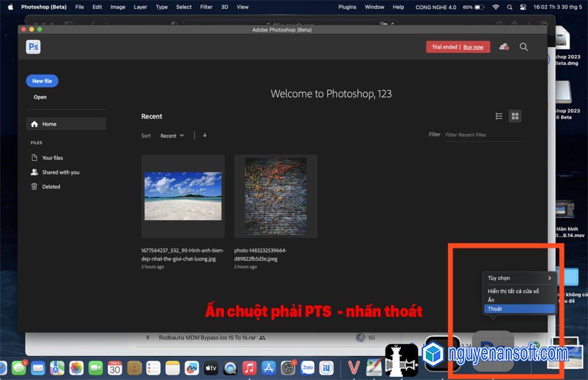
Task: Open the beach image thumbnail
Action: coord(183,196)
